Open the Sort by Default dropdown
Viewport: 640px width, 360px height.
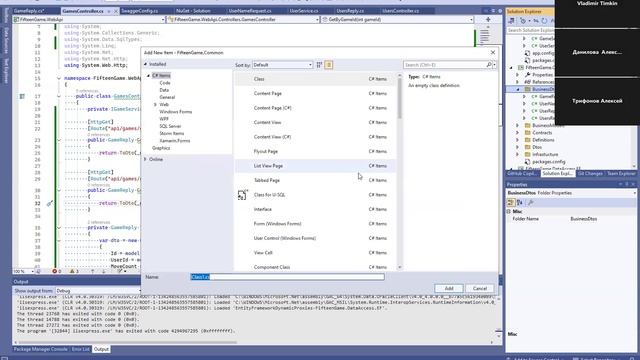(282, 65)
